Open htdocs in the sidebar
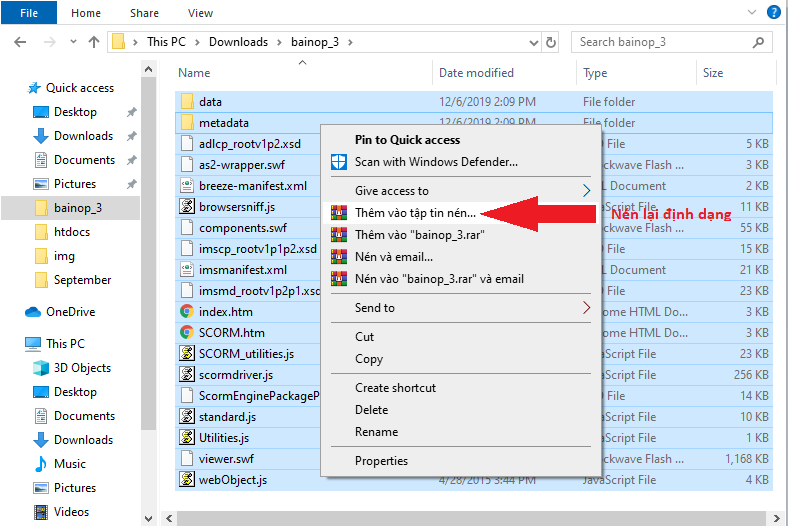This screenshot has width=788, height=526. tap(72, 232)
